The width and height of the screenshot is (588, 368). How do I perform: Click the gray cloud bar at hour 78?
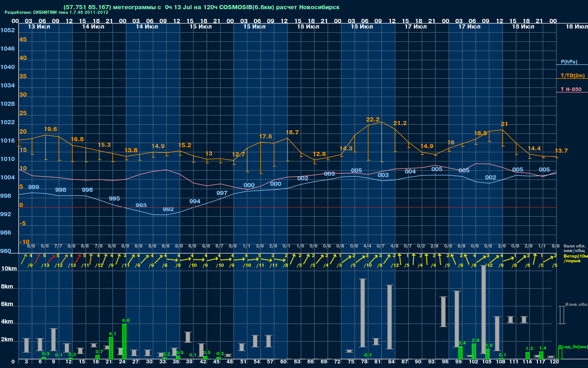[362, 313]
